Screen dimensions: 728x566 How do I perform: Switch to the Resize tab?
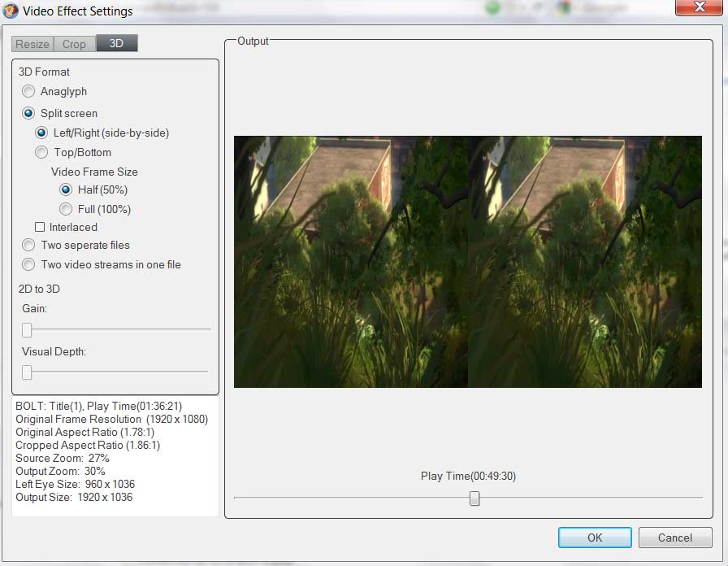[x=32, y=44]
